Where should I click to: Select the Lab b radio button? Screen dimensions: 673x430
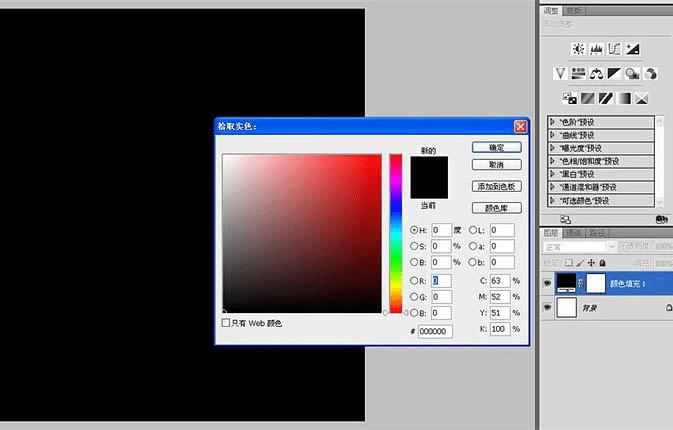coord(473,262)
